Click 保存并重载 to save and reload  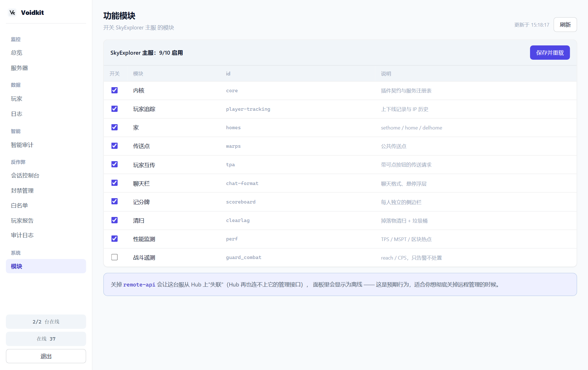[x=550, y=53]
